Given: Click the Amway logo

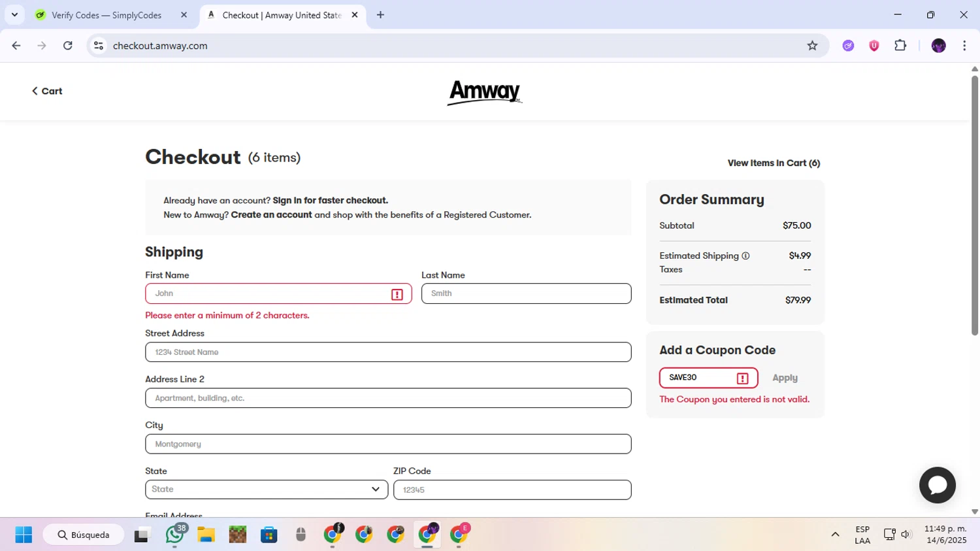Looking at the screenshot, I should [485, 92].
